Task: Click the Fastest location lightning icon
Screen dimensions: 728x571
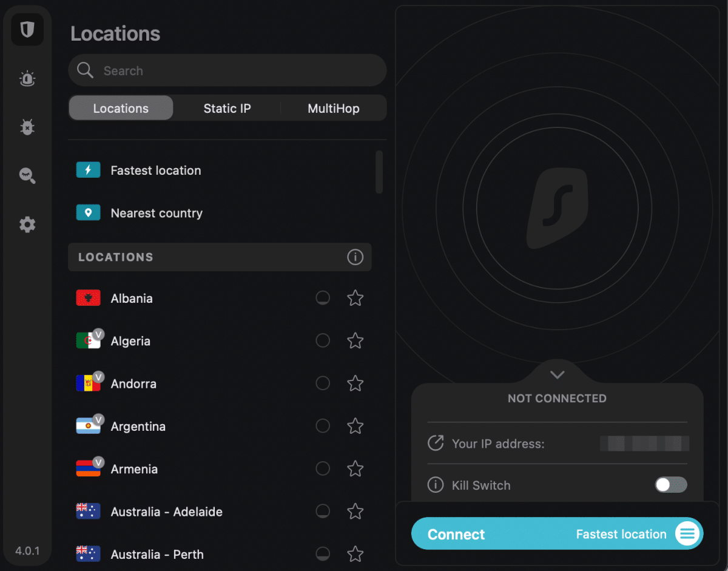Action: 88,171
